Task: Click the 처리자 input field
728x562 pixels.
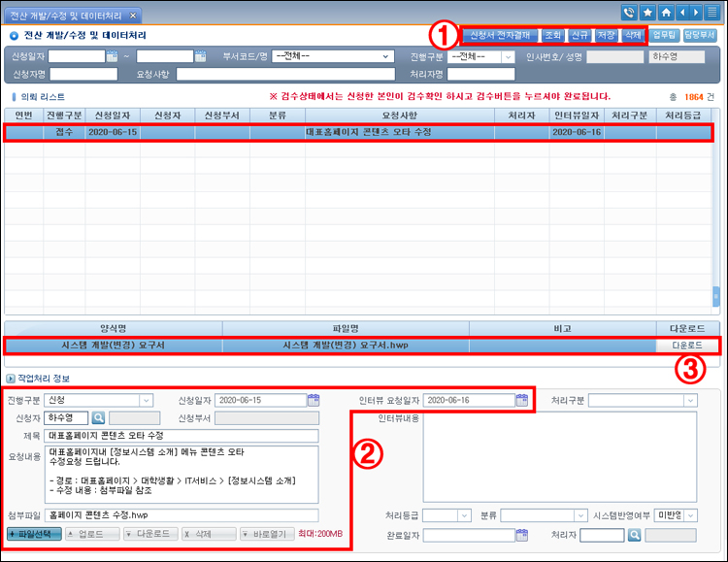Action: tap(602, 535)
